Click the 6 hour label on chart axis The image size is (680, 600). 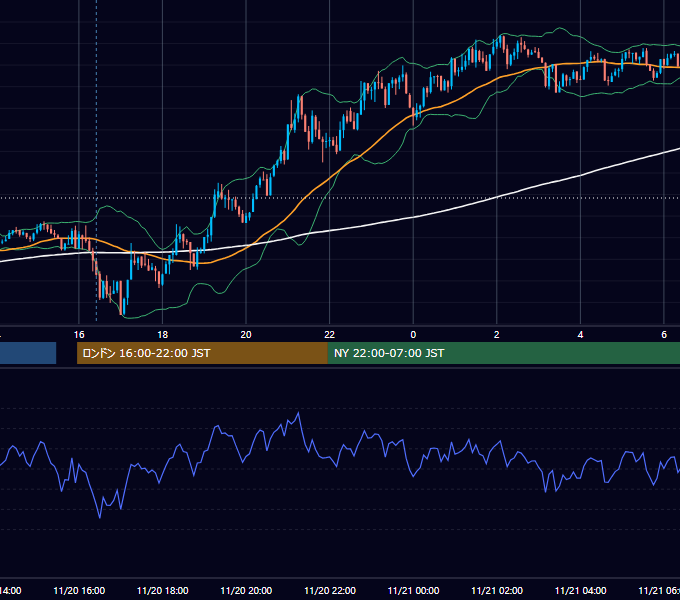664,335
